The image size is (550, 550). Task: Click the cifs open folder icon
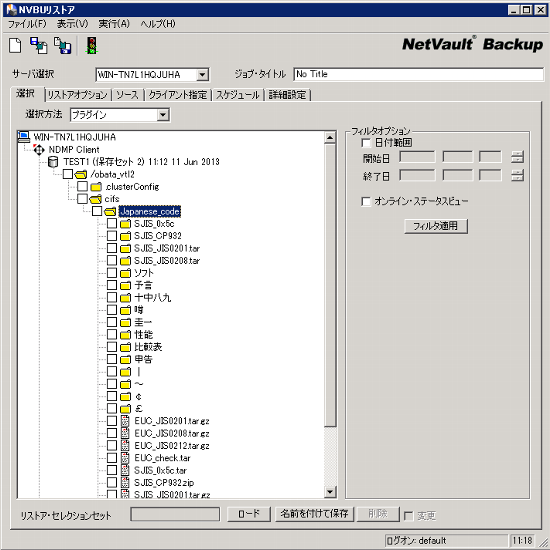(95, 199)
